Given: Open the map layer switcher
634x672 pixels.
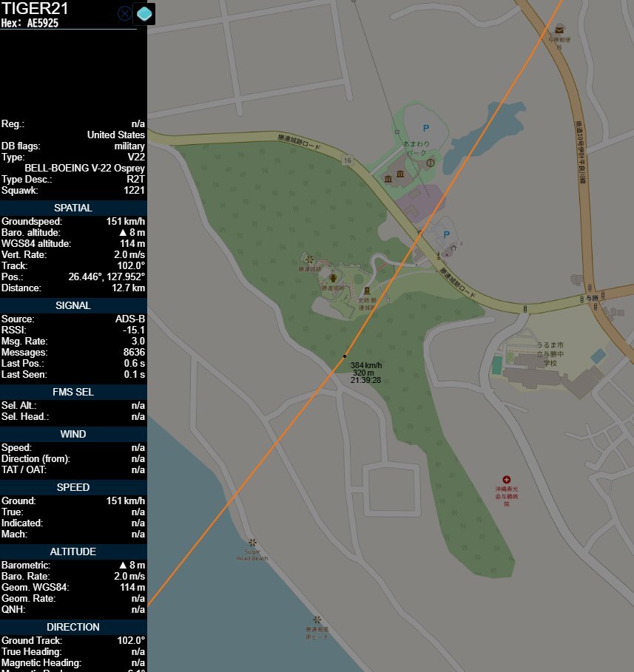Looking at the screenshot, I should click(x=144, y=13).
